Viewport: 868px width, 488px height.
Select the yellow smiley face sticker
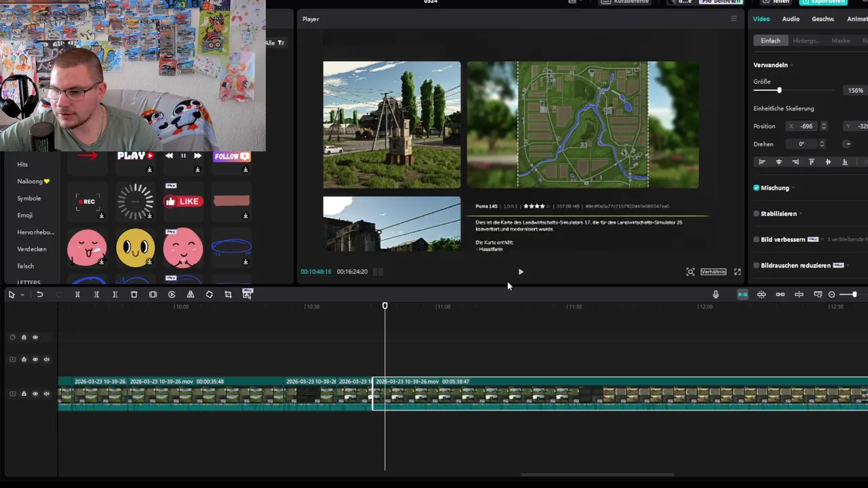(x=135, y=247)
